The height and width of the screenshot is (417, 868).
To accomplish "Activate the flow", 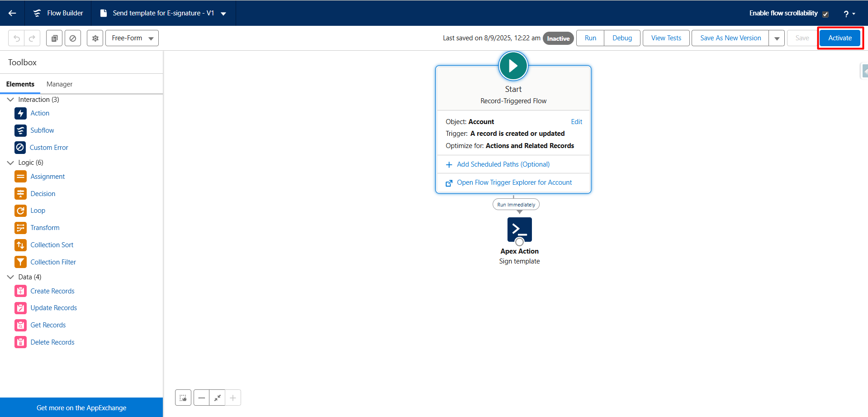I will point(840,38).
